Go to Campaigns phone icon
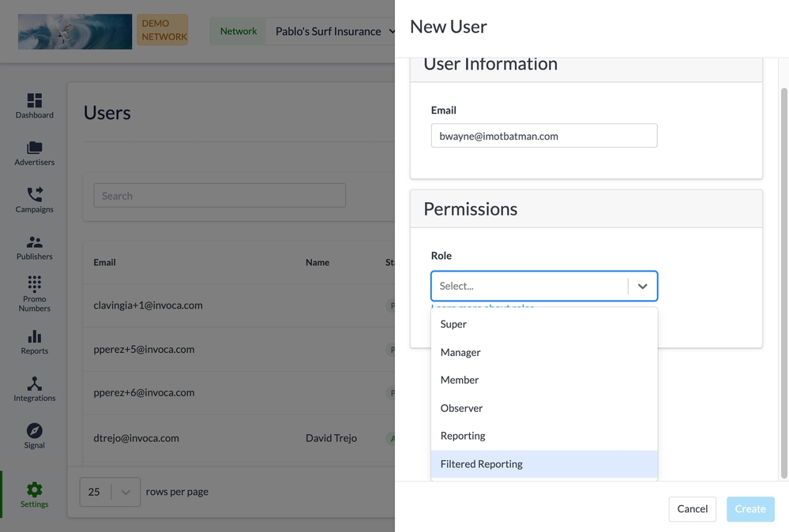This screenshot has height=532, width=789. click(x=35, y=195)
